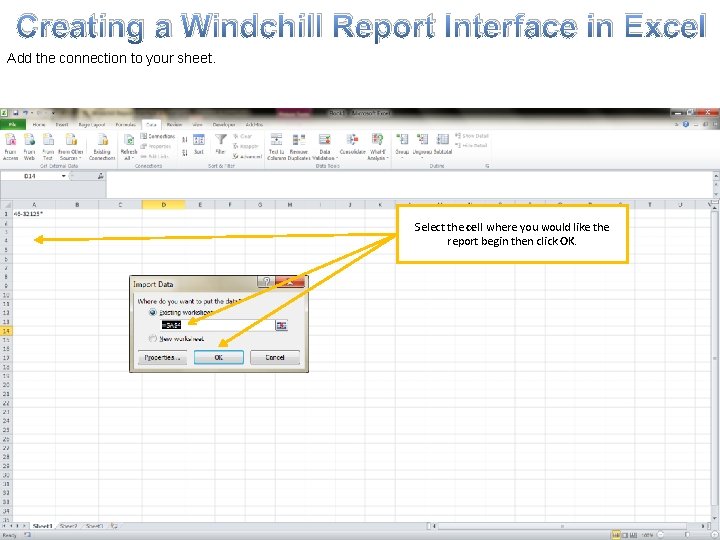The height and width of the screenshot is (540, 720).
Task: Click the collapse dialog range selector icon
Action: [281, 326]
